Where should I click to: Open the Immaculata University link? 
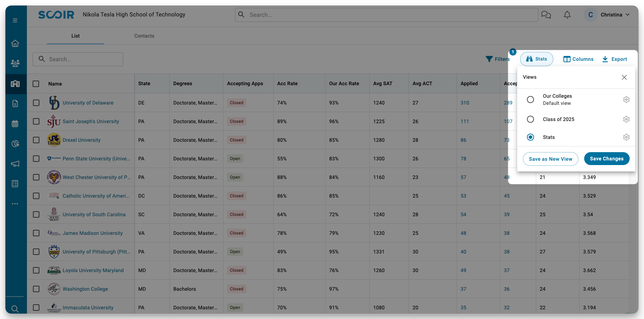tap(88, 308)
